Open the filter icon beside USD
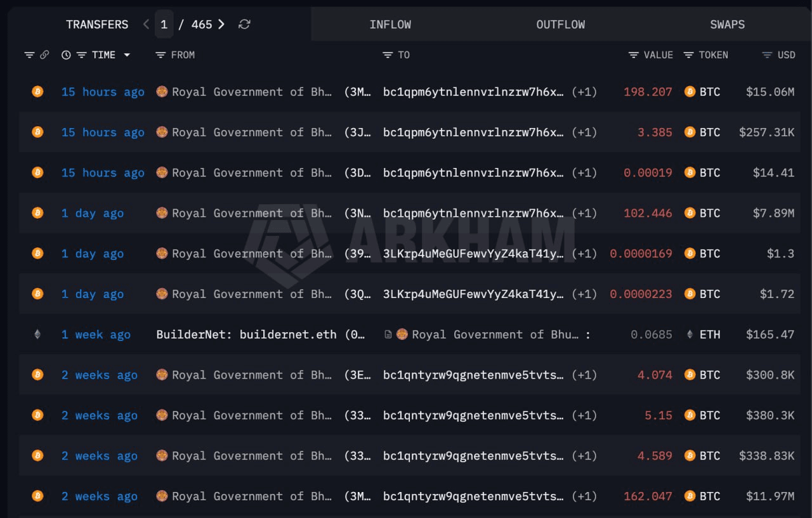The image size is (812, 518). 767,55
